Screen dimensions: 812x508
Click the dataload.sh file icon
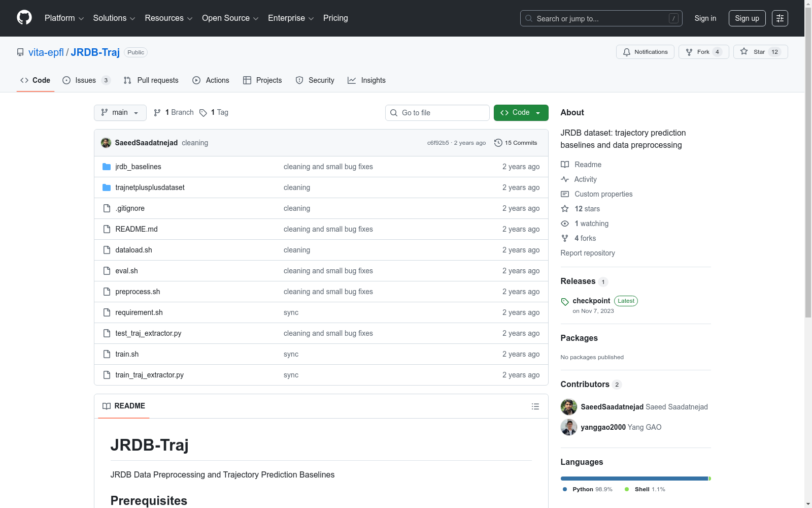coord(107,250)
